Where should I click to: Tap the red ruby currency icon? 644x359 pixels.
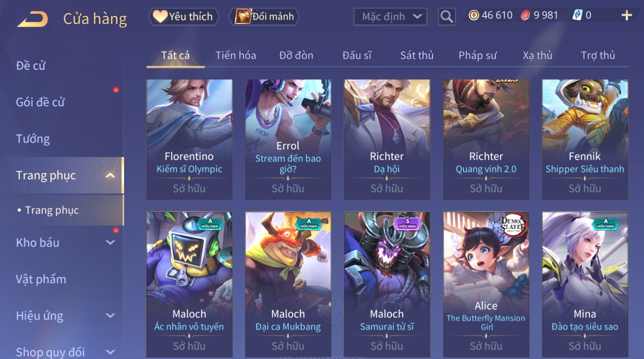pyautogui.click(x=525, y=15)
